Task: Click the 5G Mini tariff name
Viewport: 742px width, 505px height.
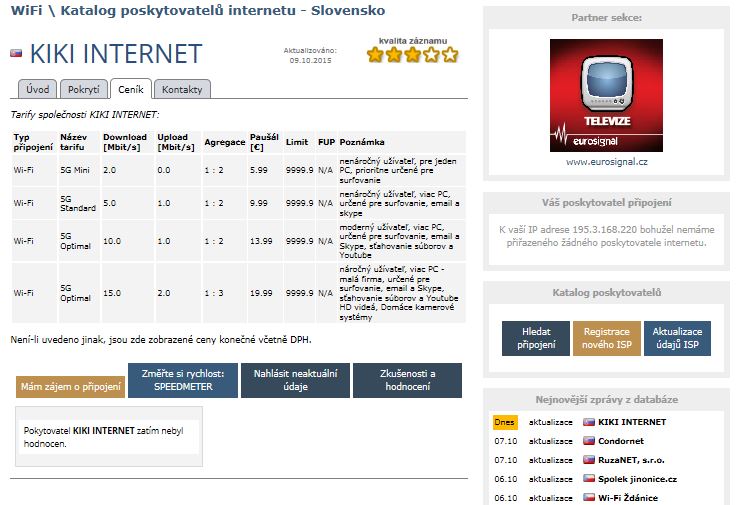Action: (75, 170)
